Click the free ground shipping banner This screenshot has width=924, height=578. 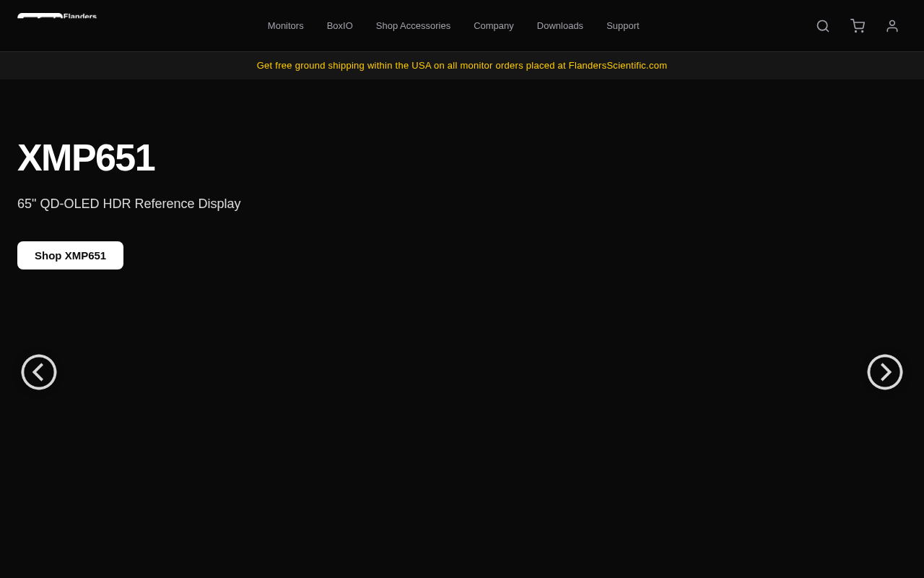coord(462,66)
